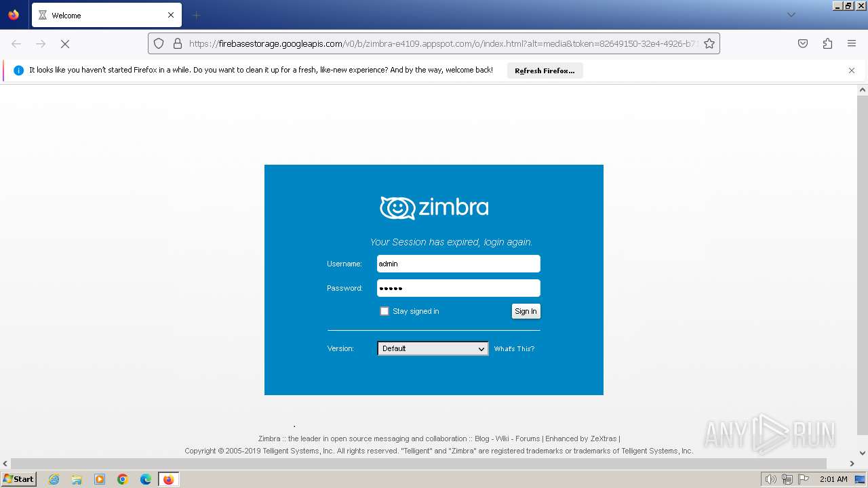Launch Microsoft Edge from taskbar
This screenshot has width=868, height=488.
146,479
